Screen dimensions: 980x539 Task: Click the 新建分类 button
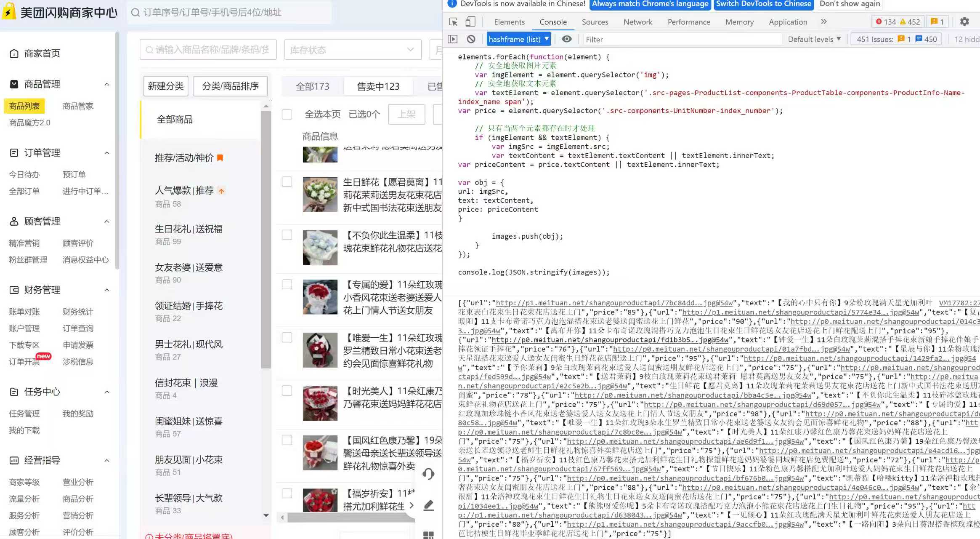pyautogui.click(x=166, y=86)
